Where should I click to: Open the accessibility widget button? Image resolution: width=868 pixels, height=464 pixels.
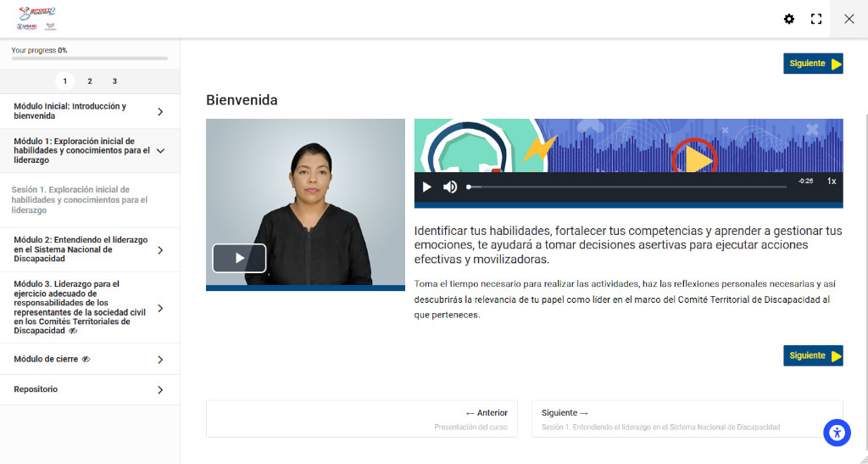tap(837, 433)
